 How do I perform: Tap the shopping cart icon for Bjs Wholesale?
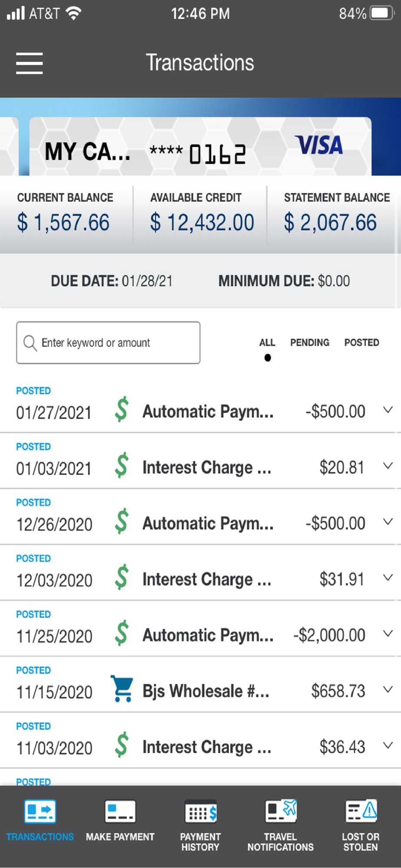122,688
